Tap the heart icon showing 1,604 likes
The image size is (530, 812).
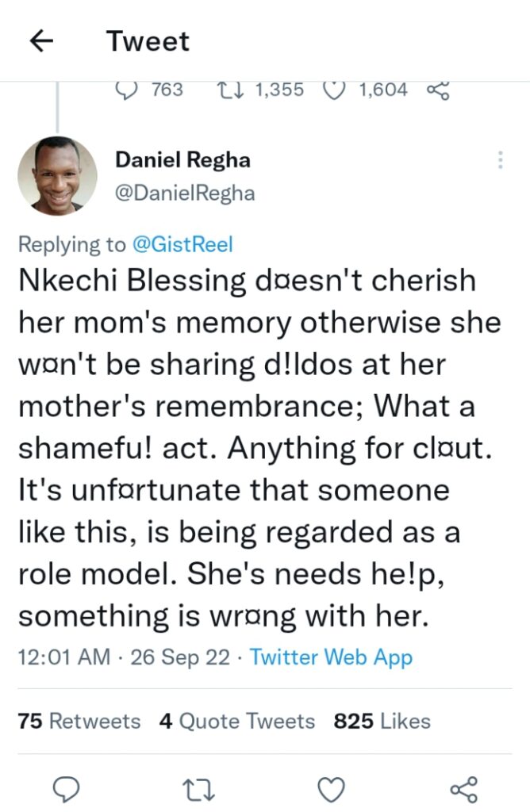(334, 90)
